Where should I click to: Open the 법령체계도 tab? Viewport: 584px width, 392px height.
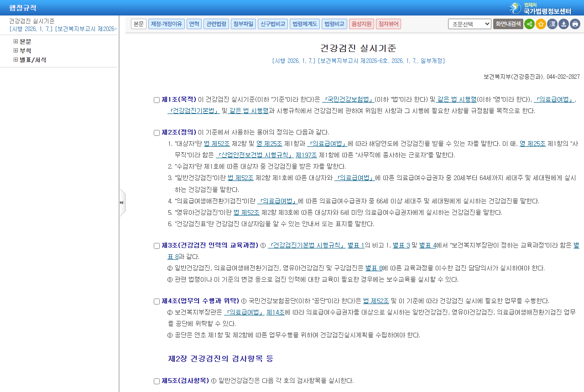[x=305, y=24]
